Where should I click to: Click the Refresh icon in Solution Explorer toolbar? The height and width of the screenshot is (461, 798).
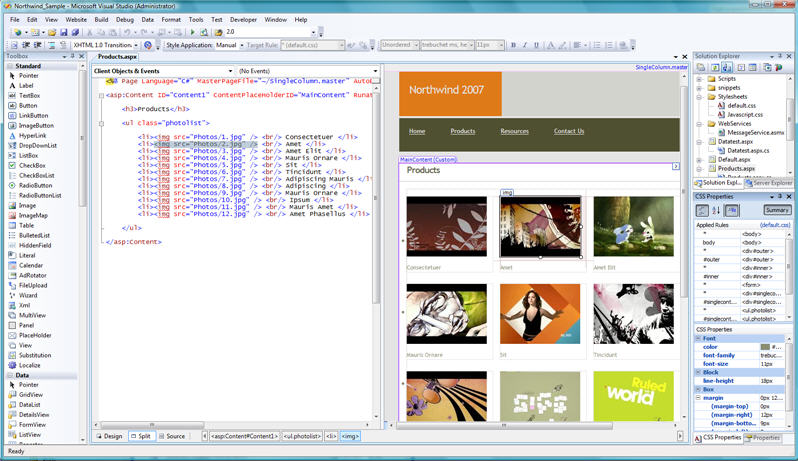pyautogui.click(x=715, y=67)
